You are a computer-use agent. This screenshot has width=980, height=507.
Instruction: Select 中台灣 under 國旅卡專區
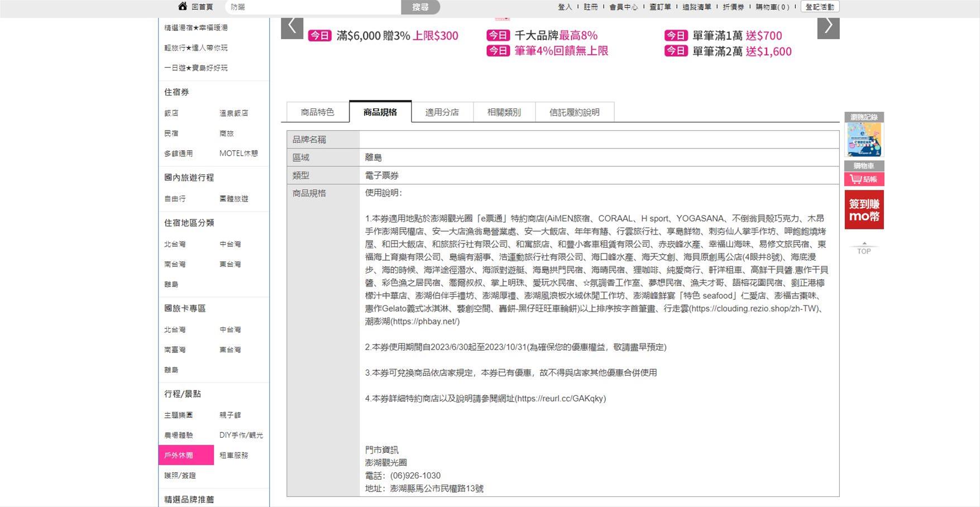point(230,329)
